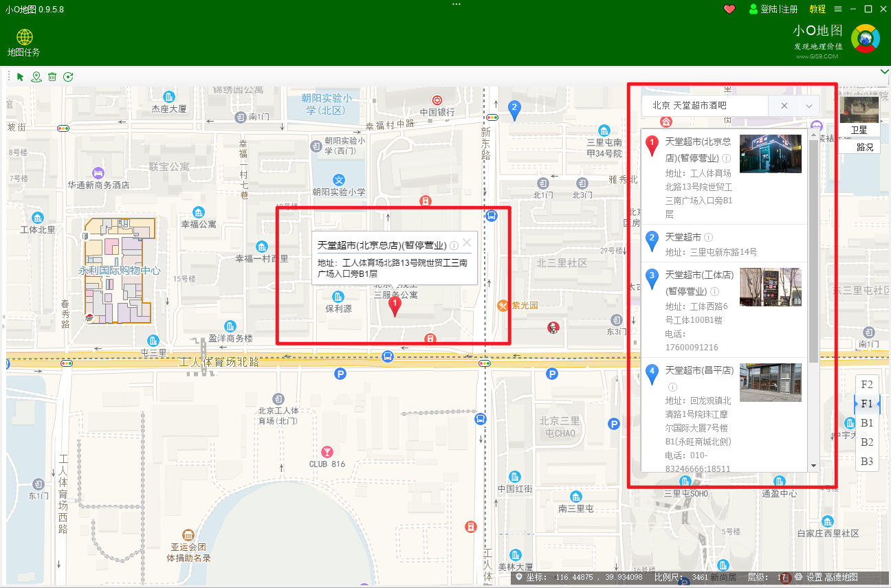
Task: Clear the search box text
Action: pos(784,106)
